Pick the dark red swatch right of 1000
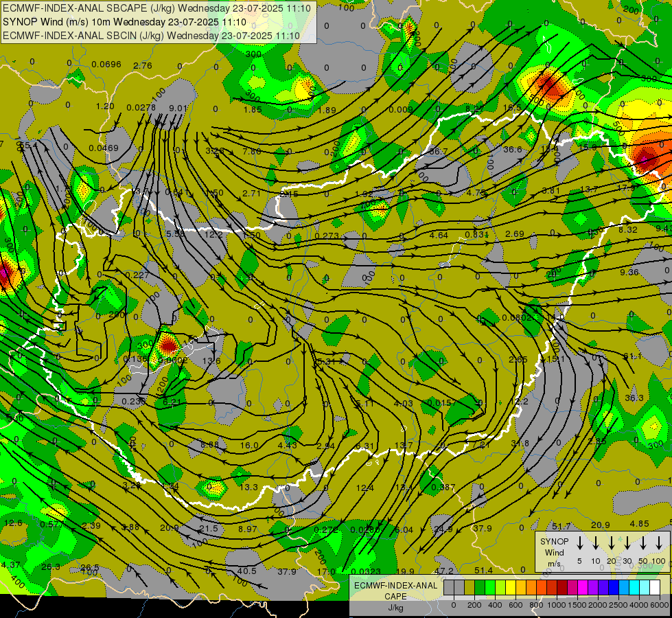 click(x=562, y=587)
